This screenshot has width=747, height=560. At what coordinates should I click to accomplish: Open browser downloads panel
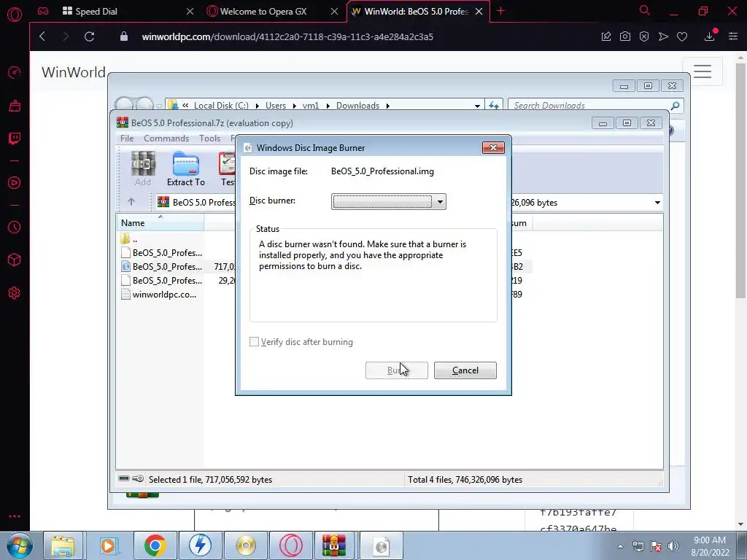pyautogui.click(x=709, y=36)
